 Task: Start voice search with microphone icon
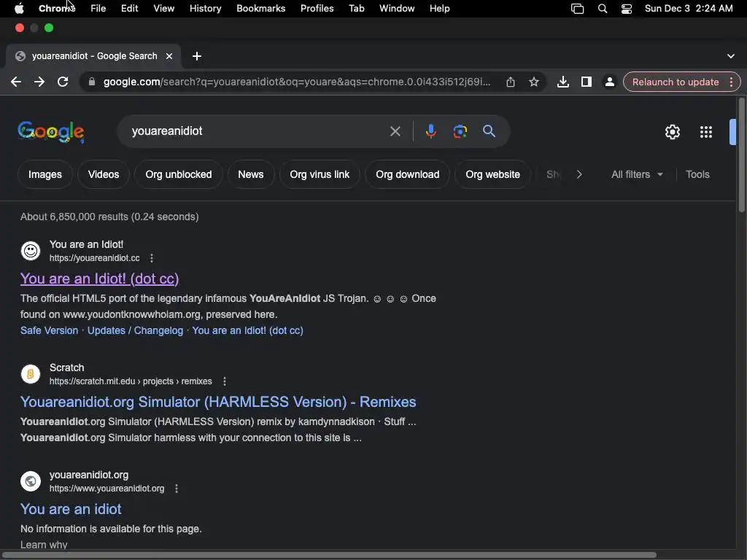[x=430, y=131]
